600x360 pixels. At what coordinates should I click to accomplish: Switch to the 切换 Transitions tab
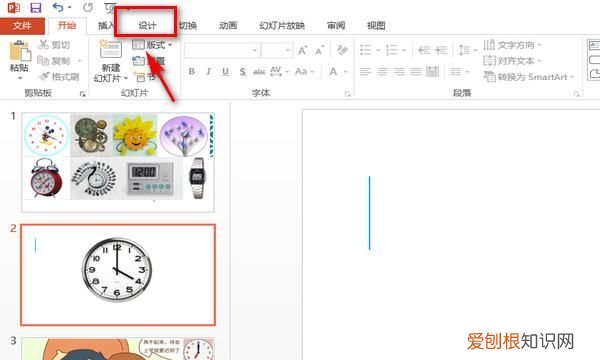click(x=188, y=26)
